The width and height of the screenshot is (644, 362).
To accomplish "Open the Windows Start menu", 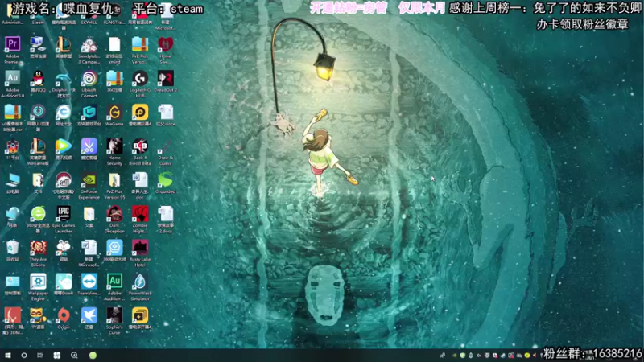I will click(7, 355).
